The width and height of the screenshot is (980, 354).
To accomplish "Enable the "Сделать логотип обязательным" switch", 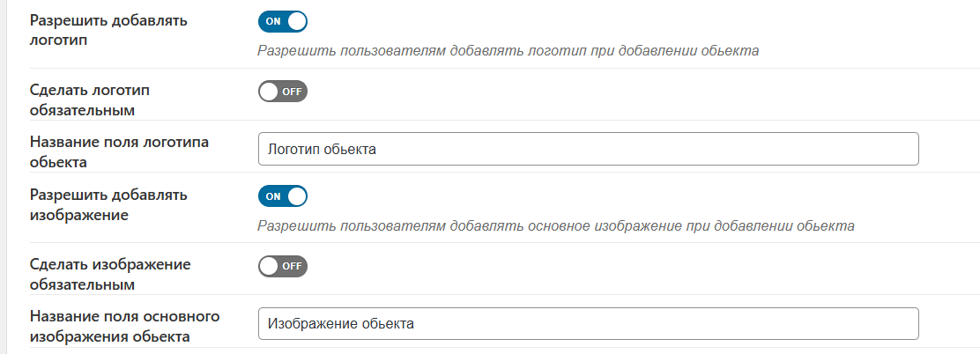I will 282,92.
